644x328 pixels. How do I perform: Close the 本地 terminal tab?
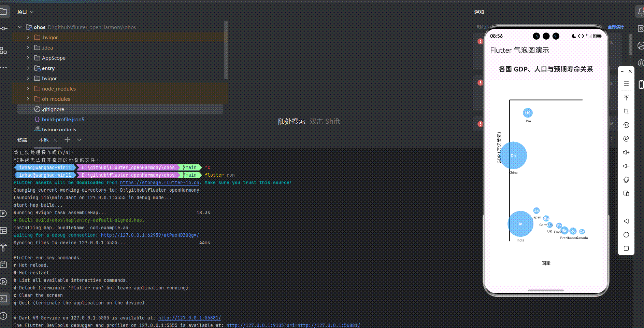55,140
